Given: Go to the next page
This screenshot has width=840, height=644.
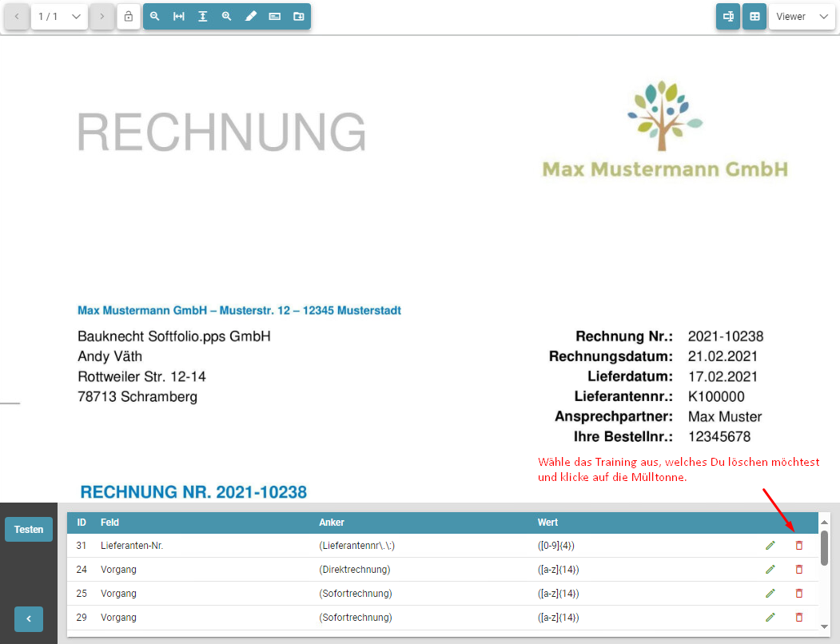Looking at the screenshot, I should tap(102, 17).
